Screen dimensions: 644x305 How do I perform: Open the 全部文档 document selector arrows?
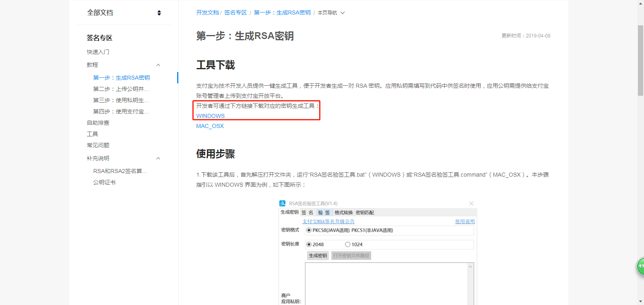[x=159, y=13]
